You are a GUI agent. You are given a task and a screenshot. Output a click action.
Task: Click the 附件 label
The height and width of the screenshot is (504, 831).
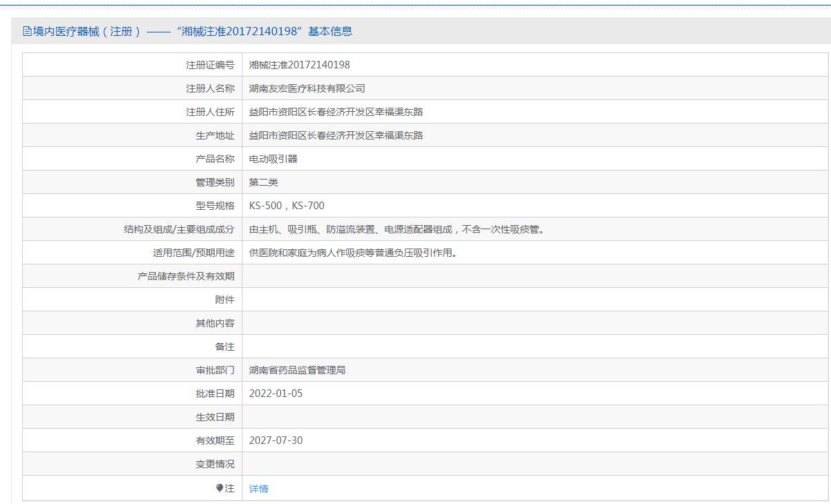(225, 300)
